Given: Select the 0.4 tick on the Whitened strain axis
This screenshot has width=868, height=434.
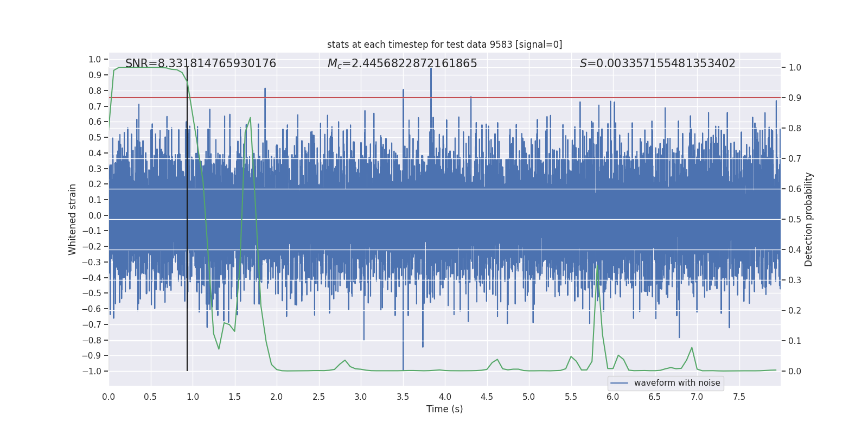Looking at the screenshot, I should tap(95, 153).
